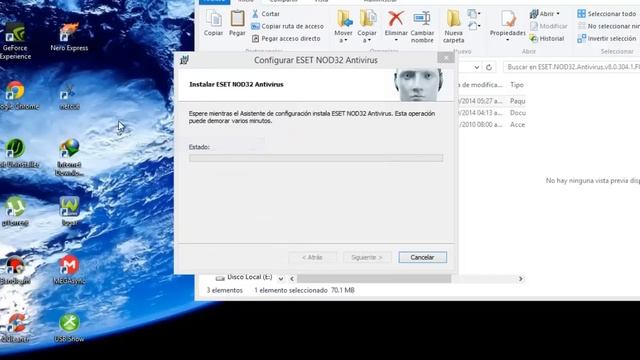
Task: Click Cambiar nombre in the ribbon
Action: click(x=422, y=27)
